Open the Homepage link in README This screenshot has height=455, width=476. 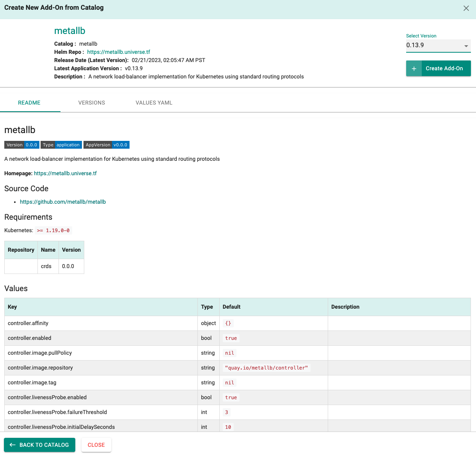(x=65, y=173)
